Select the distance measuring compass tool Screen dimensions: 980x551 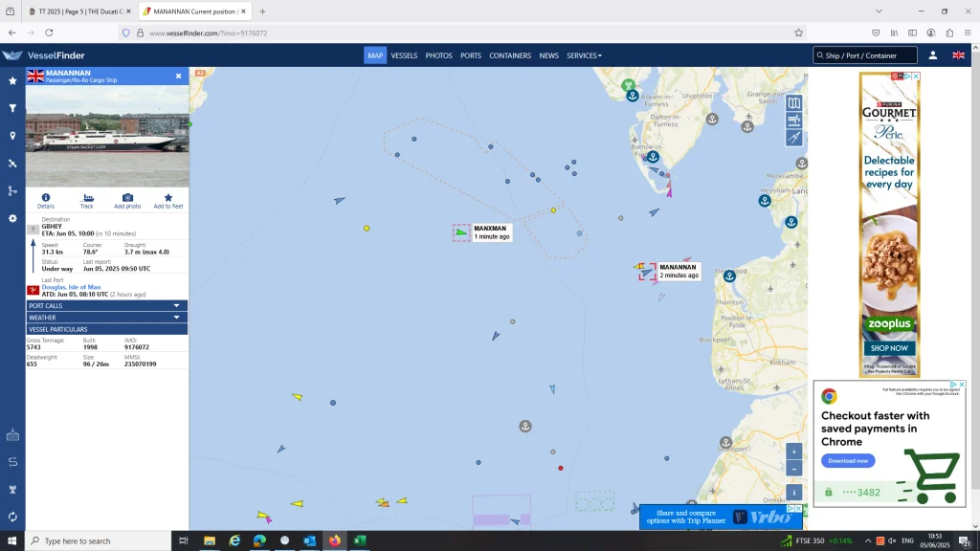(x=793, y=138)
